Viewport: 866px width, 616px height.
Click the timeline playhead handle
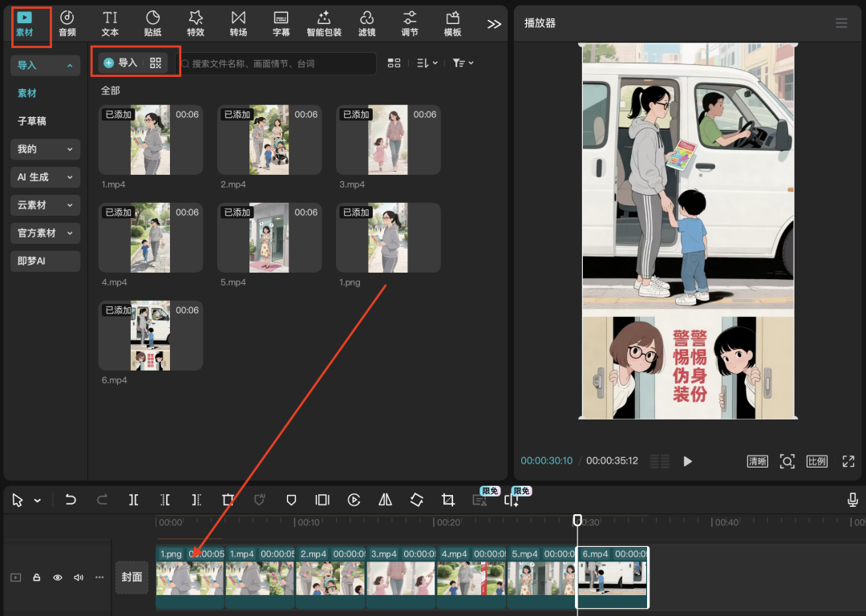pos(577,521)
